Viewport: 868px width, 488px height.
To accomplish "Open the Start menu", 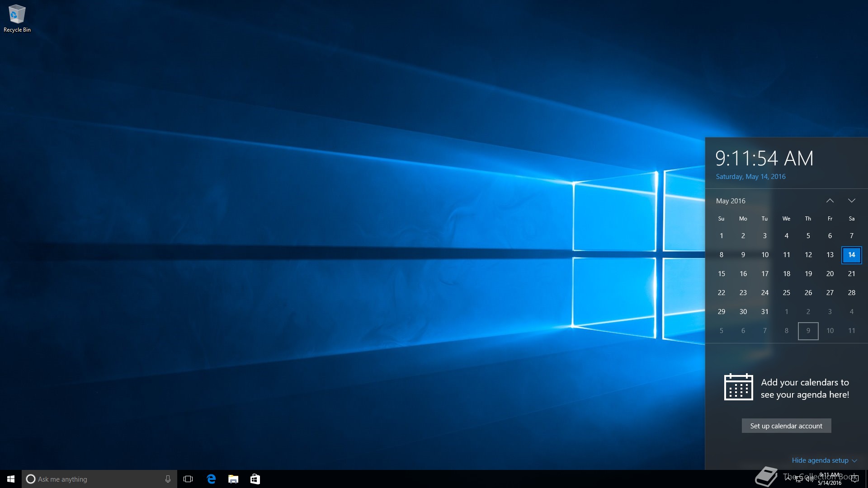I will point(11,479).
